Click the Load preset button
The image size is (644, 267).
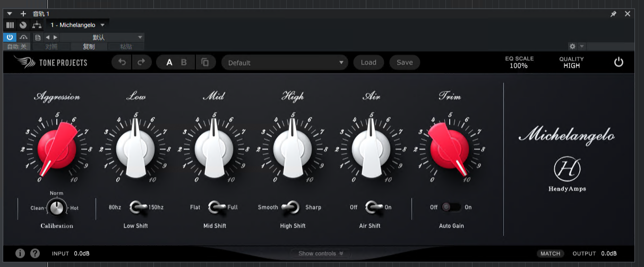click(368, 62)
